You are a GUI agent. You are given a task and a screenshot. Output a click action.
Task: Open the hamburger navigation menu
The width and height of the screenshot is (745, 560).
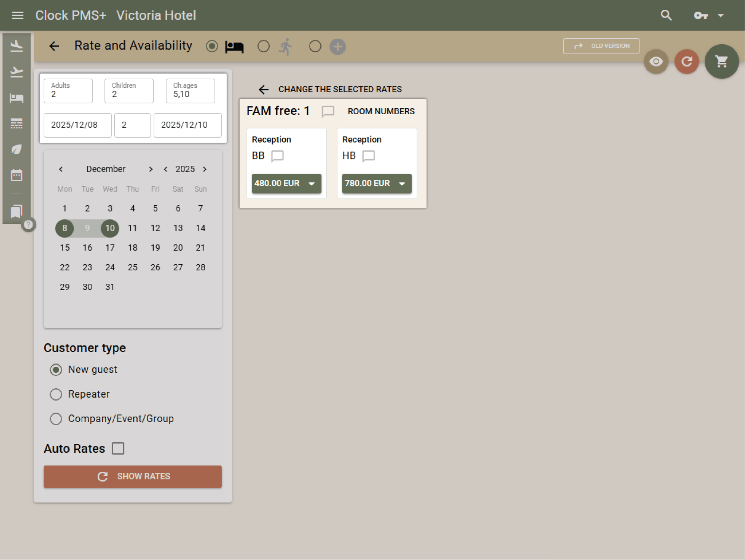point(18,15)
